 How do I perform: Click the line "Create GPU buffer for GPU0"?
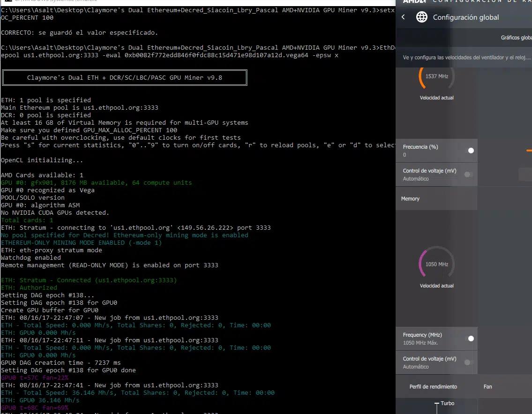(50, 310)
